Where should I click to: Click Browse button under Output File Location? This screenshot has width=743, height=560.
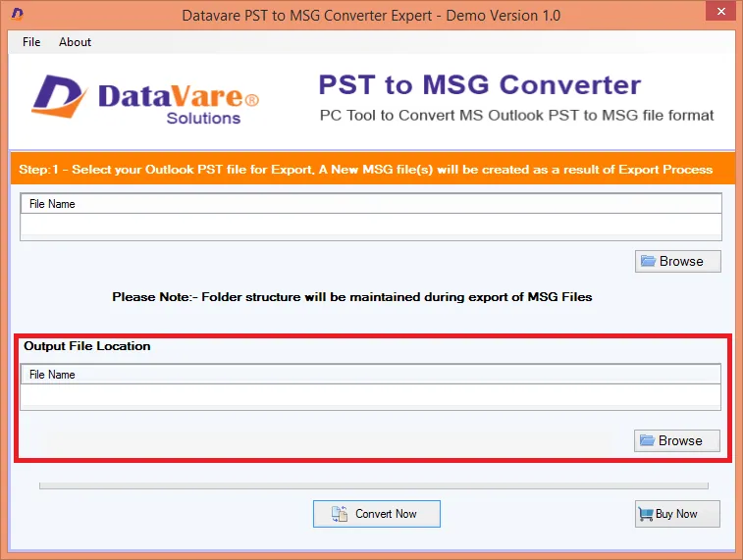click(676, 440)
